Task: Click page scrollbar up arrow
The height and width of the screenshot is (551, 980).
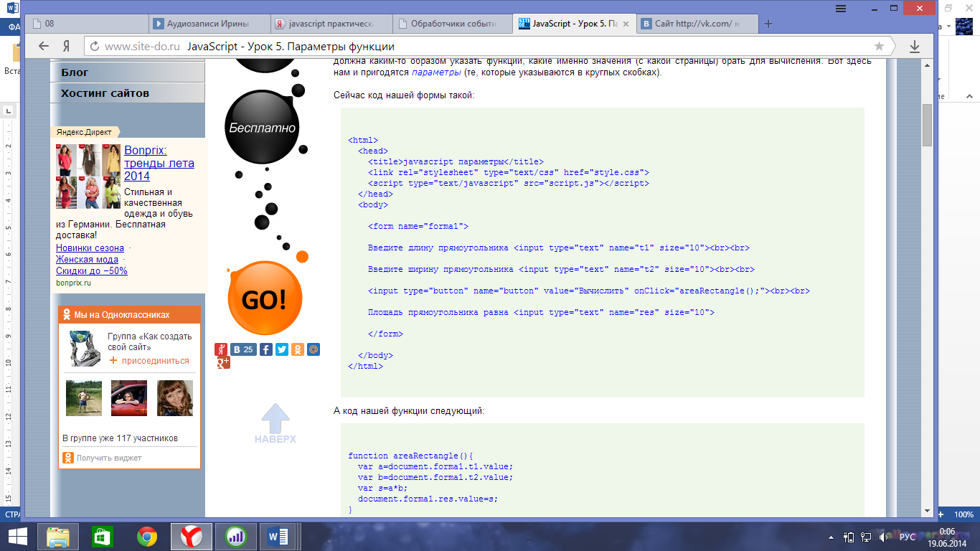Action: click(927, 66)
